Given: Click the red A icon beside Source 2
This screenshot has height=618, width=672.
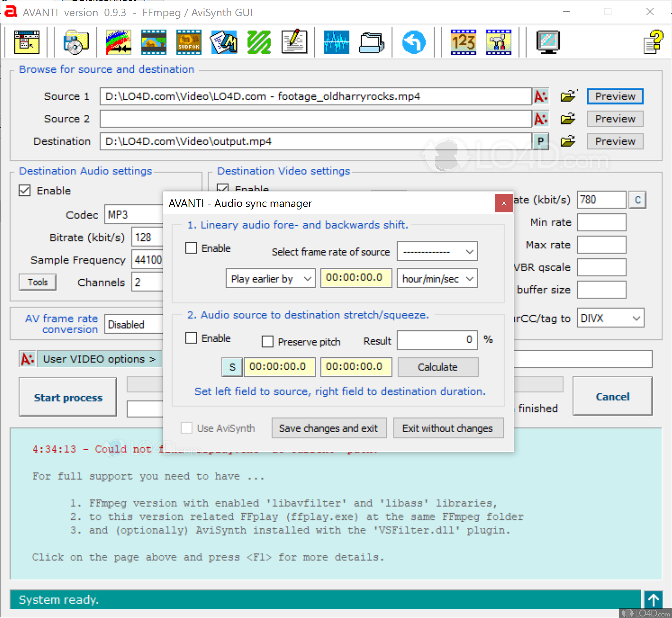Looking at the screenshot, I should [x=541, y=119].
